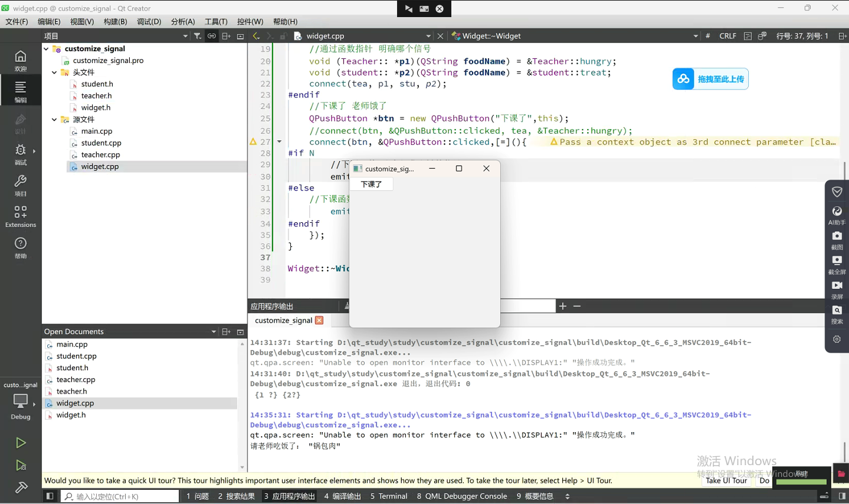Fold code block at line 27
The width and height of the screenshot is (849, 504).
click(279, 142)
